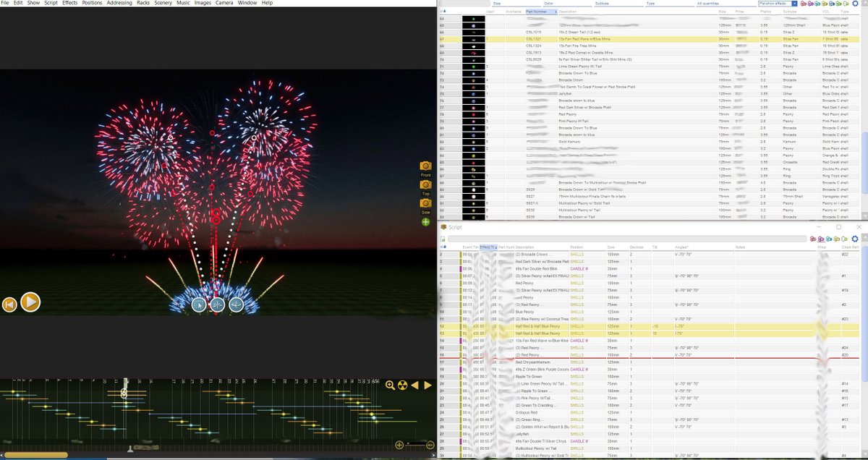This screenshot has width=868, height=460.
Task: Select 'Lime Green Peony W/ Tail' effect
Action: (651, 67)
